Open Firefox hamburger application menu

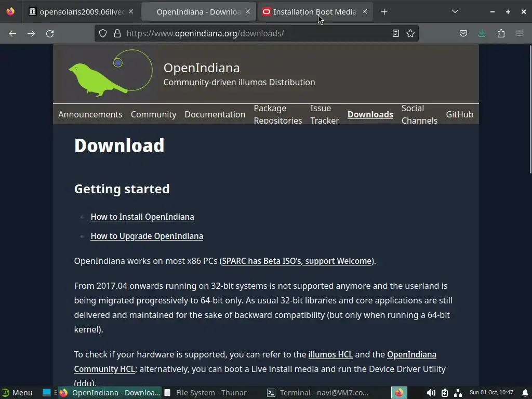[x=520, y=33]
